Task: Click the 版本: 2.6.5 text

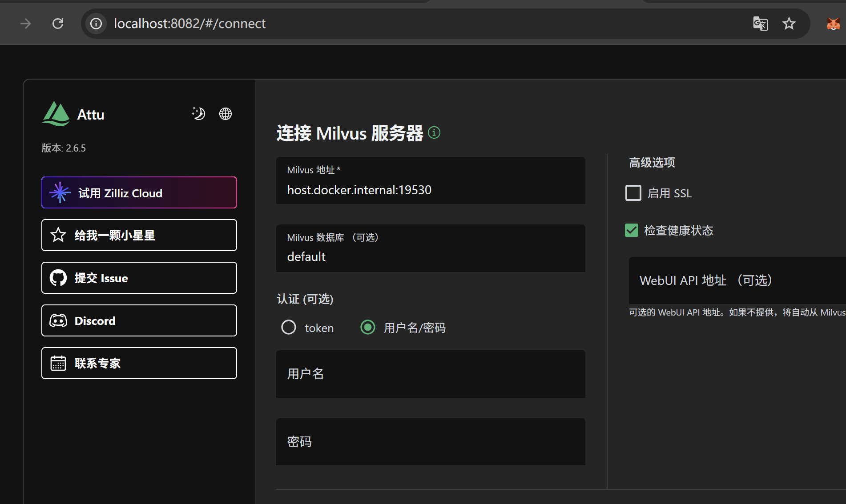Action: pyautogui.click(x=64, y=148)
